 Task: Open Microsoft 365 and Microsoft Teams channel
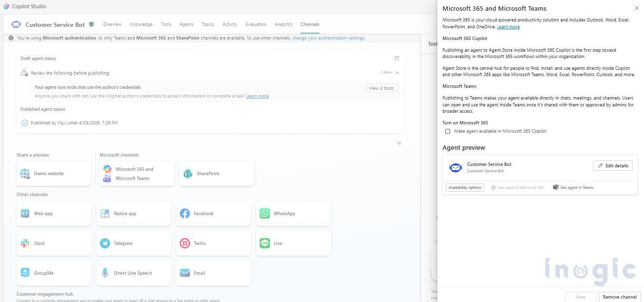137,174
